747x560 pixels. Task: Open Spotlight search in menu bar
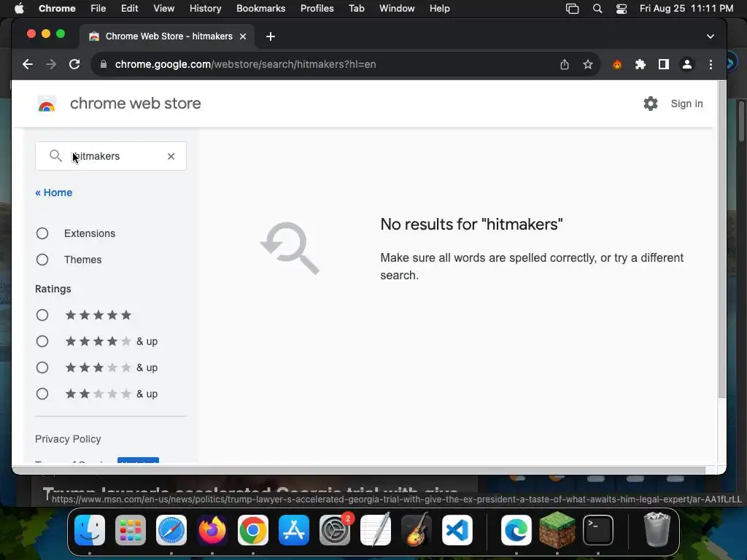click(597, 9)
